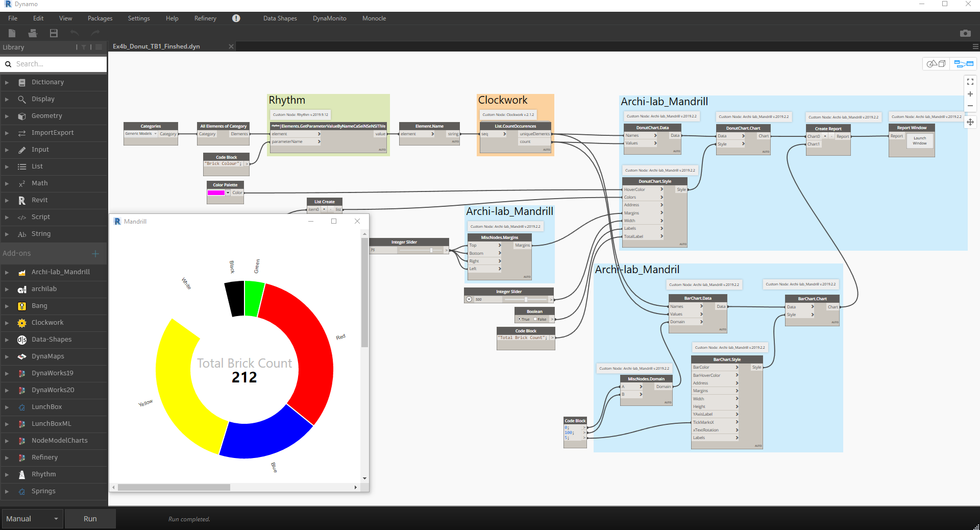This screenshot has width=980, height=530.
Task: Select the False radio button in Boolean node
Action: click(535, 319)
